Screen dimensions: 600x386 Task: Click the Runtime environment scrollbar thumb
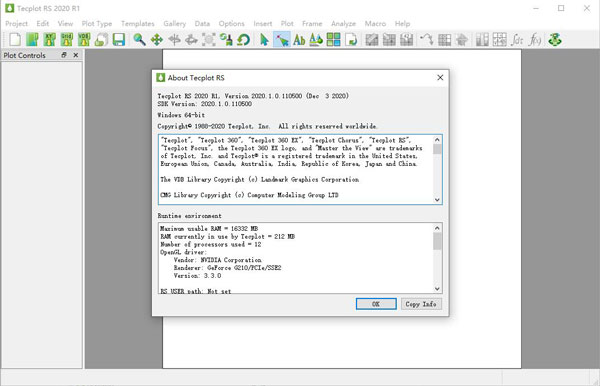coord(437,241)
